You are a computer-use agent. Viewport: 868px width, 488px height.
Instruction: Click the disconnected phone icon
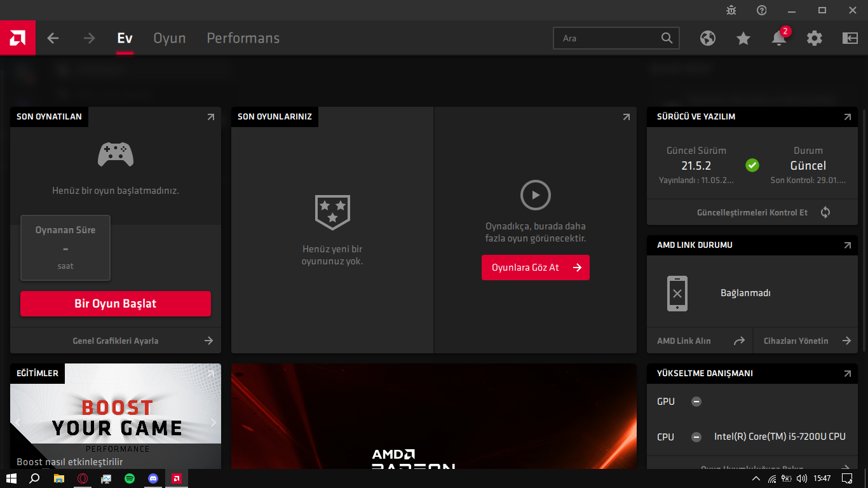click(x=677, y=294)
